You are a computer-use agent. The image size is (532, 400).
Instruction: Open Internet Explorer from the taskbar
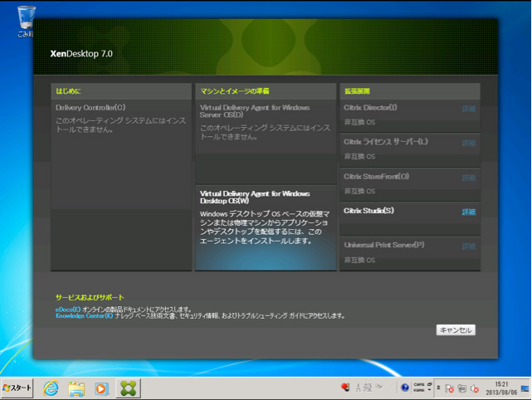point(51,388)
